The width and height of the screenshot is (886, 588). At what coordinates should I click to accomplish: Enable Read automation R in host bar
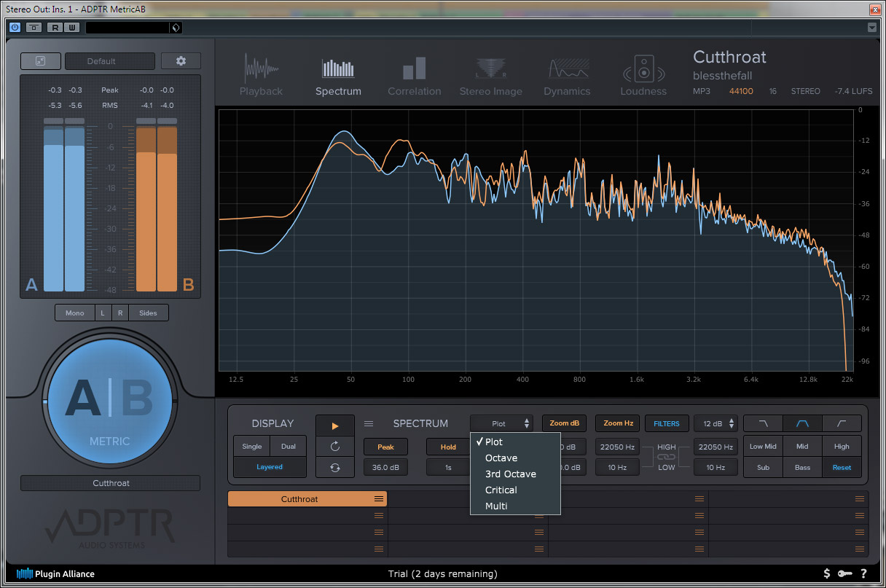[55, 28]
